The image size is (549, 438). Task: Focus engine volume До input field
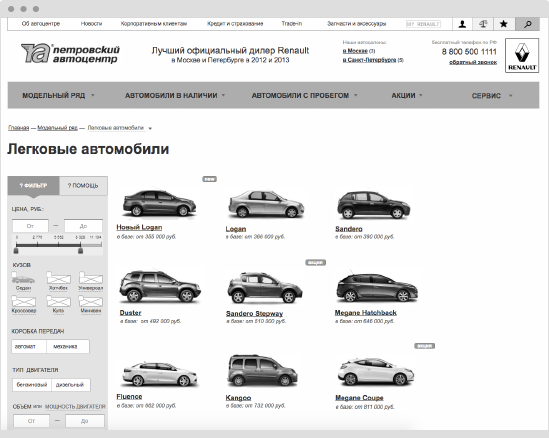(x=85, y=421)
